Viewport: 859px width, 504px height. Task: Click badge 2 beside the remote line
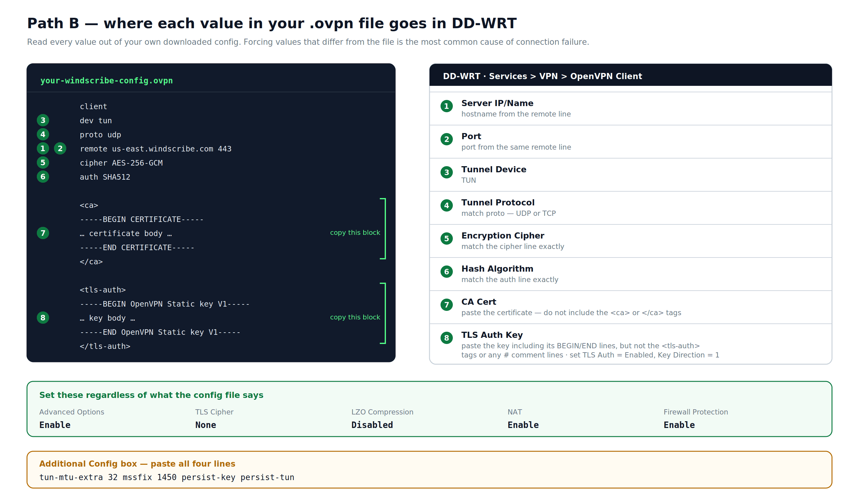click(60, 148)
